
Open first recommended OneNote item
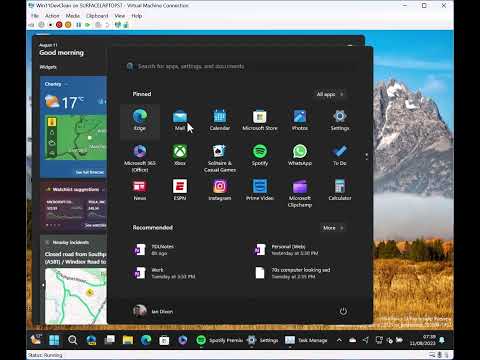pos(180,250)
